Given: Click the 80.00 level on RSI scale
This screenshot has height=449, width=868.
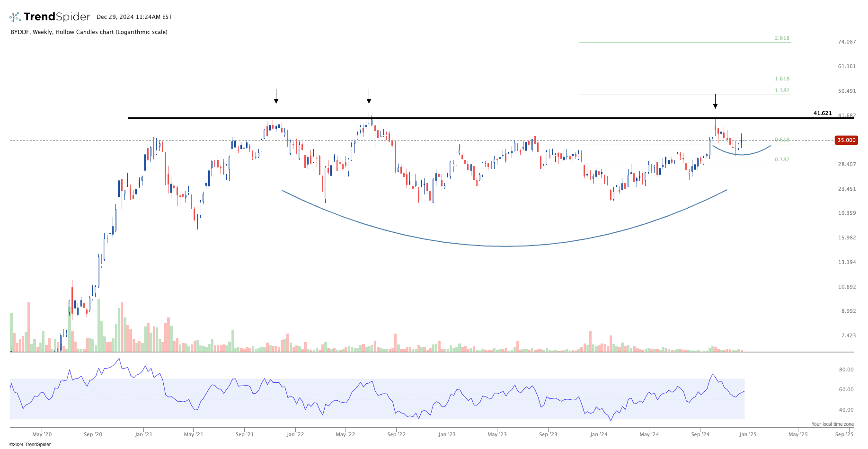Looking at the screenshot, I should [846, 370].
